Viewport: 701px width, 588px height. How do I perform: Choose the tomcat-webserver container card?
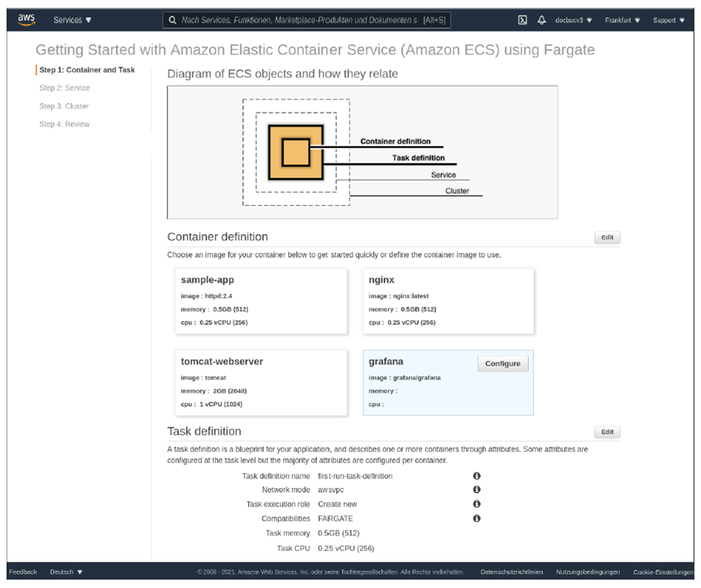pyautogui.click(x=261, y=383)
